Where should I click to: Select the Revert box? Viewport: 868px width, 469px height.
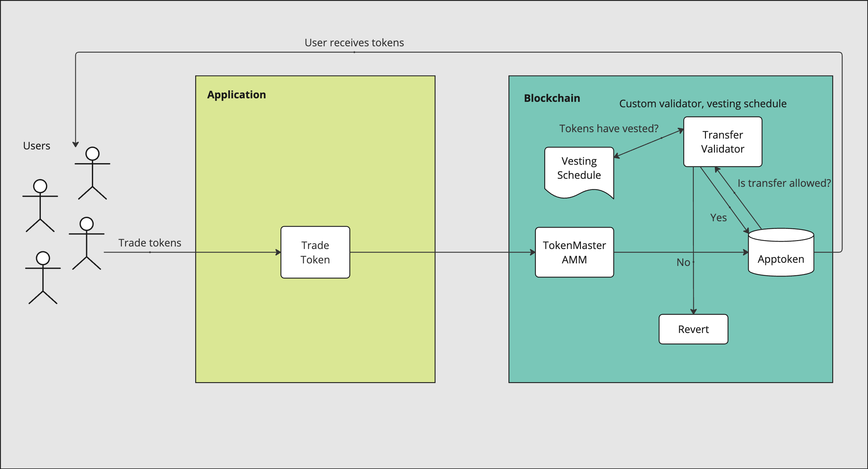(693, 329)
